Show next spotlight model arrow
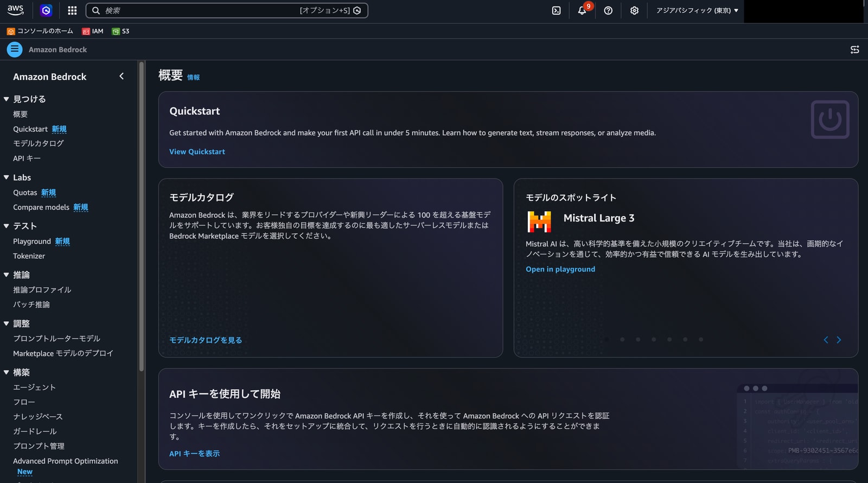 (x=839, y=340)
